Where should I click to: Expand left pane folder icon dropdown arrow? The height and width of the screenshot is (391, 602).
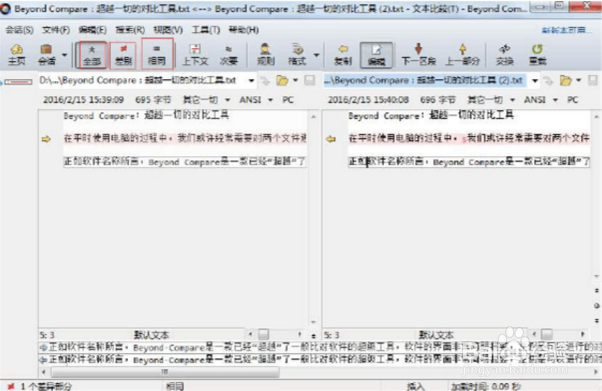(x=295, y=80)
